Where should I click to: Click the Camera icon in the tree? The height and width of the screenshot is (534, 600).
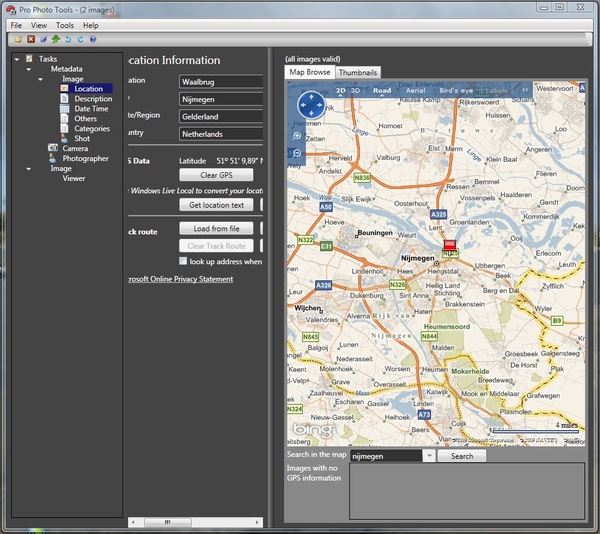click(x=53, y=148)
